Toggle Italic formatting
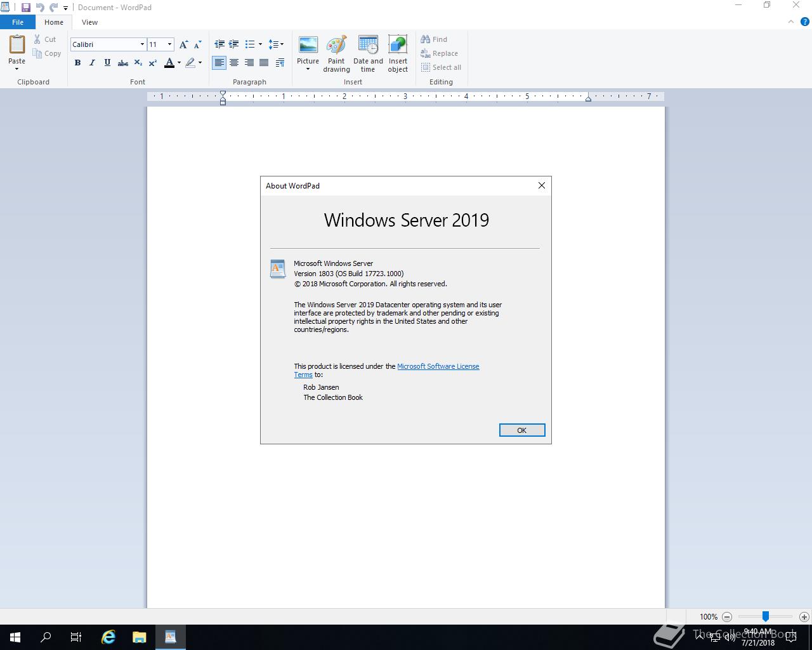This screenshot has height=650, width=812. (x=92, y=63)
